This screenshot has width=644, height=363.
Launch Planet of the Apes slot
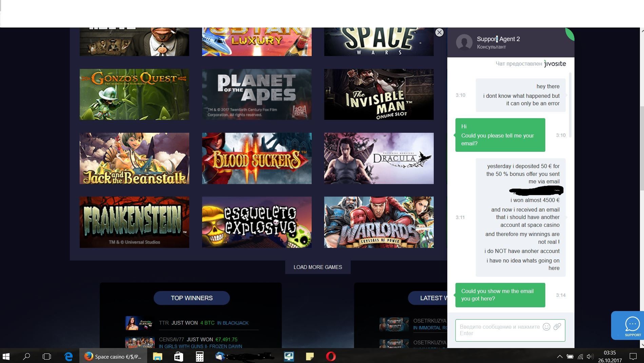pyautogui.click(x=257, y=94)
